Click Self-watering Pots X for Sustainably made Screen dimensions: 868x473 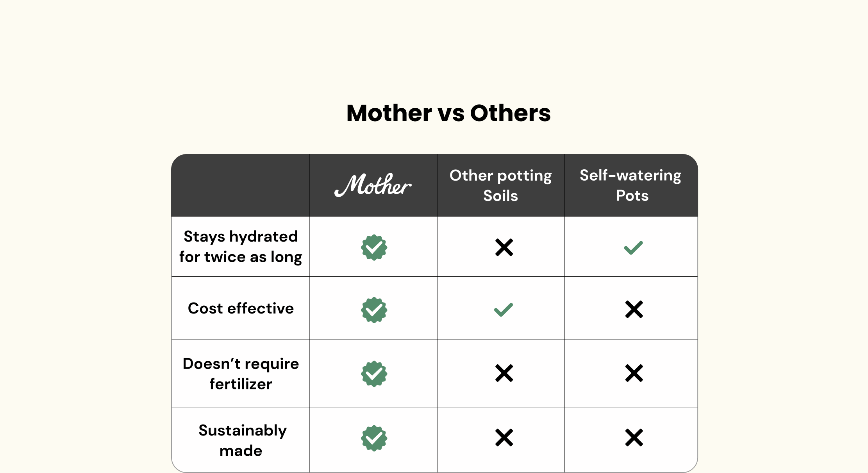(x=634, y=438)
